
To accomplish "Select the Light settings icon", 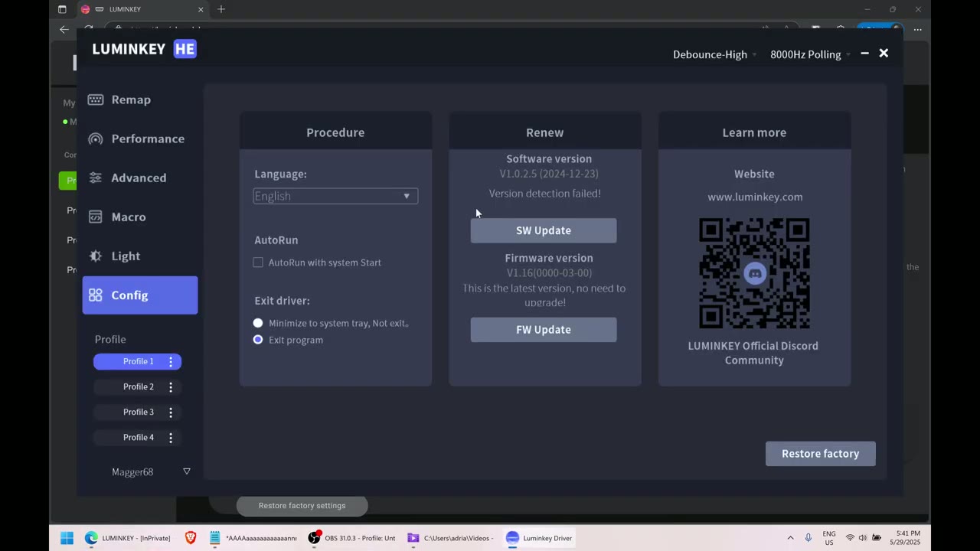I will (95, 256).
